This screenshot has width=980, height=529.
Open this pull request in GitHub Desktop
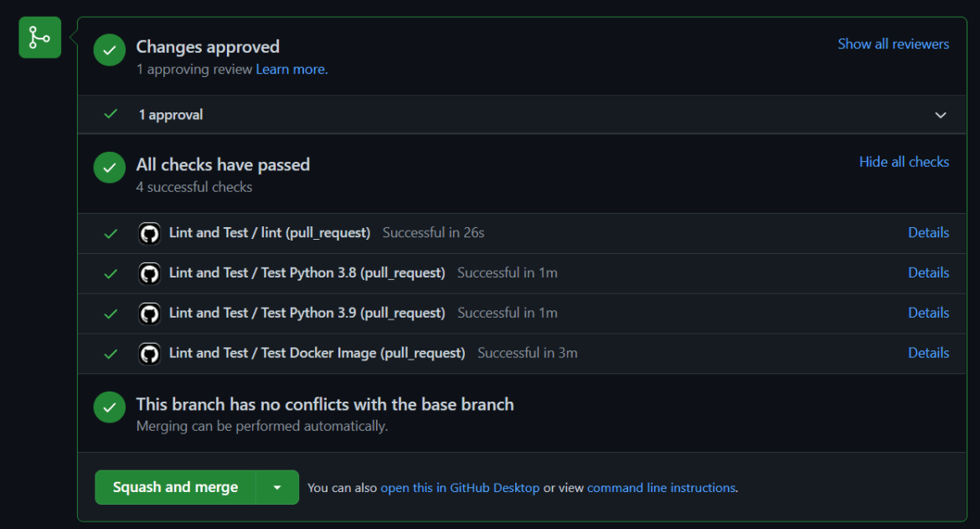[x=460, y=487]
